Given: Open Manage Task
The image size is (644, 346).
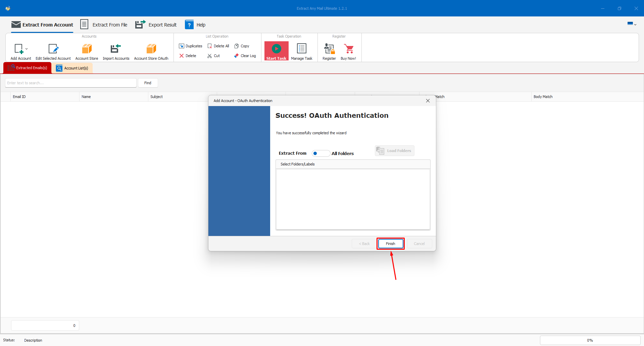Looking at the screenshot, I should click(301, 50).
